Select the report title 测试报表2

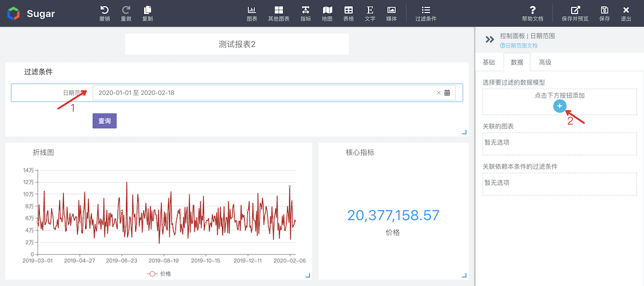(x=237, y=44)
